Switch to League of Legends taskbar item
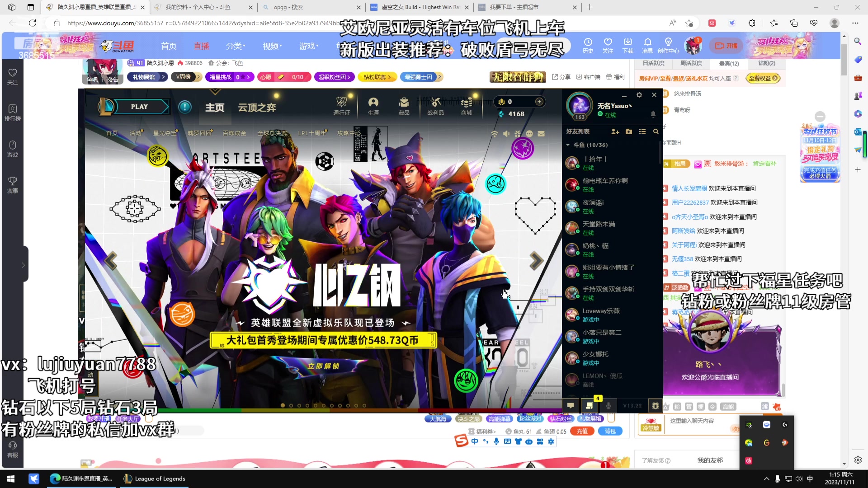 (x=155, y=479)
